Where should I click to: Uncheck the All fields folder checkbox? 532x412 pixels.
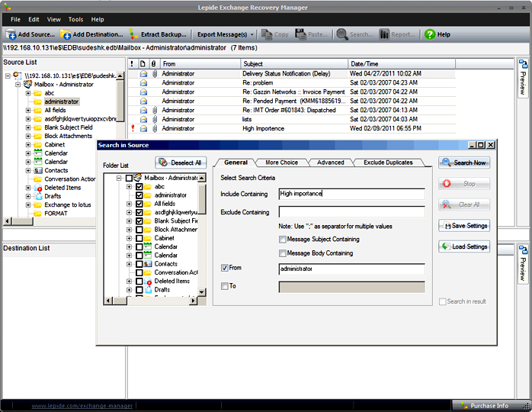pyautogui.click(x=139, y=204)
